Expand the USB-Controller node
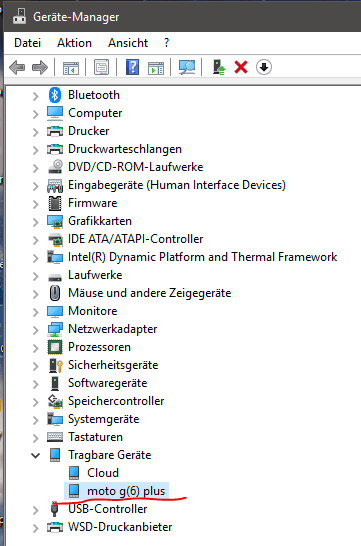Screen dimensions: 361x546 36,509
